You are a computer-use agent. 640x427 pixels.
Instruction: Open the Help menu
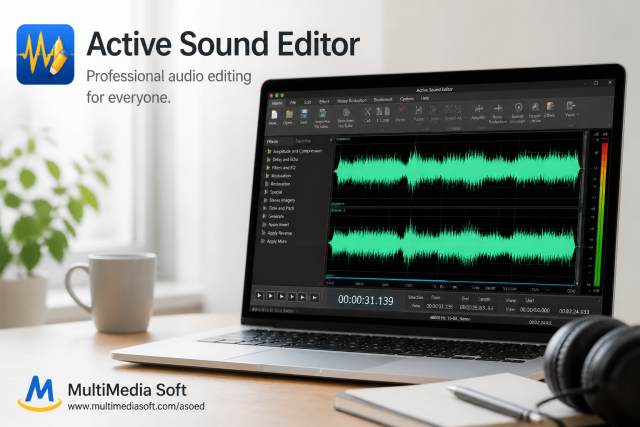coord(425,98)
